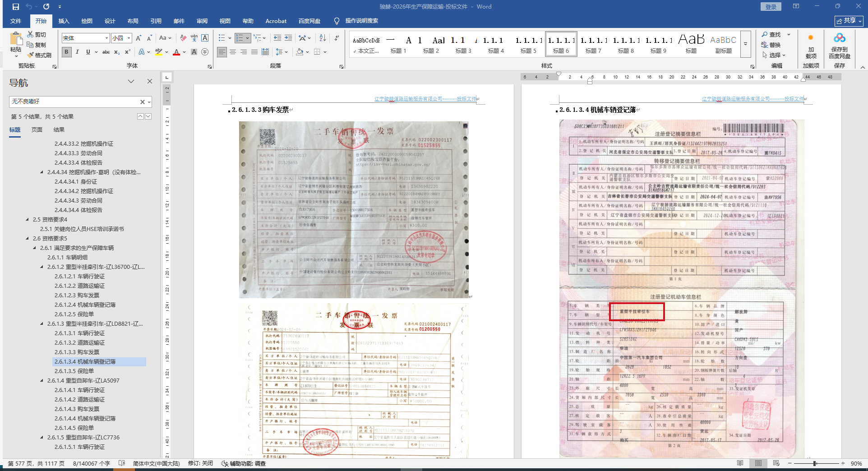This screenshot has width=868, height=471.
Task: Close the navigation pane
Action: (x=150, y=81)
